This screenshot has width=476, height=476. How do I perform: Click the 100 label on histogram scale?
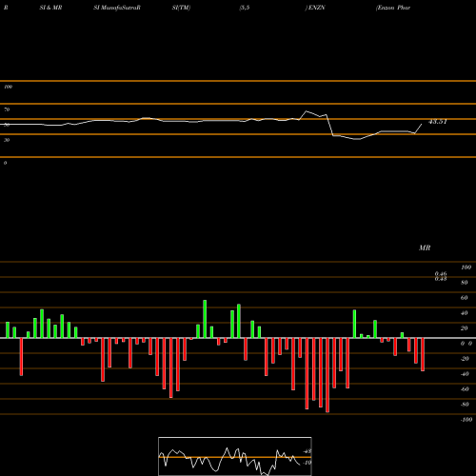coord(466,268)
